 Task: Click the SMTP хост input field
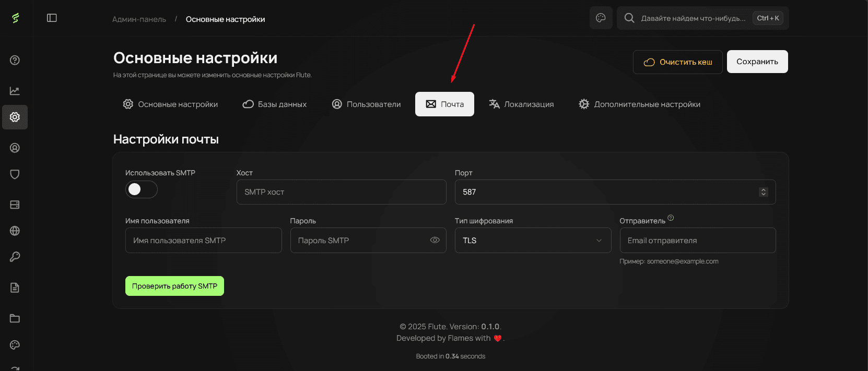[x=341, y=192]
